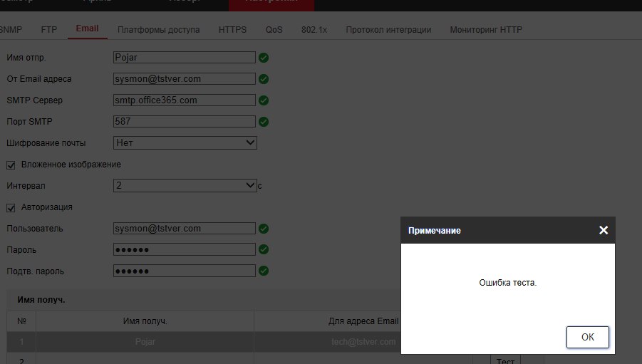
Task: Click the Имя получ. column header
Action: pyautogui.click(x=145, y=321)
